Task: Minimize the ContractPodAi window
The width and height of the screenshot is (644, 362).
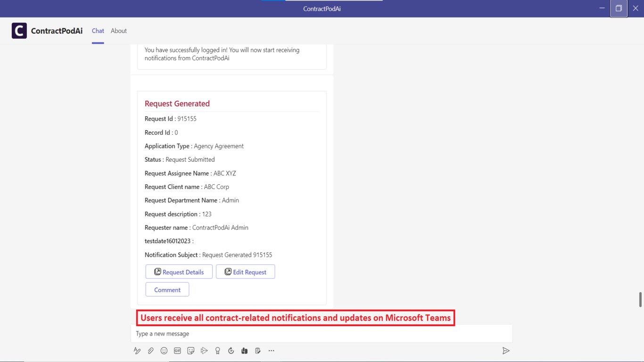Action: pyautogui.click(x=602, y=8)
